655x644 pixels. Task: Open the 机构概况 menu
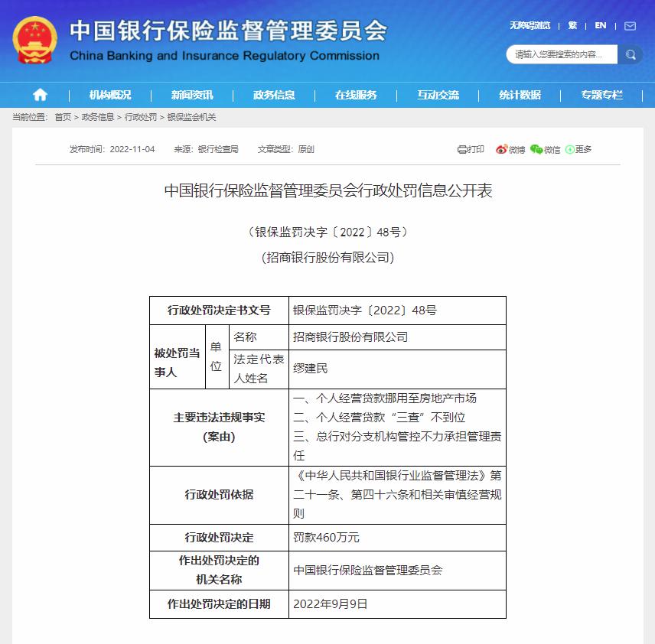(110, 95)
